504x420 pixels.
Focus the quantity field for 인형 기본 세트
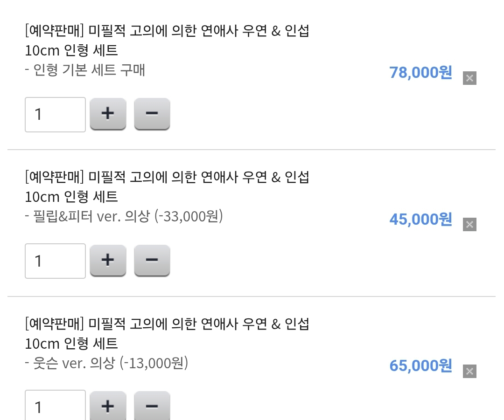tap(55, 115)
